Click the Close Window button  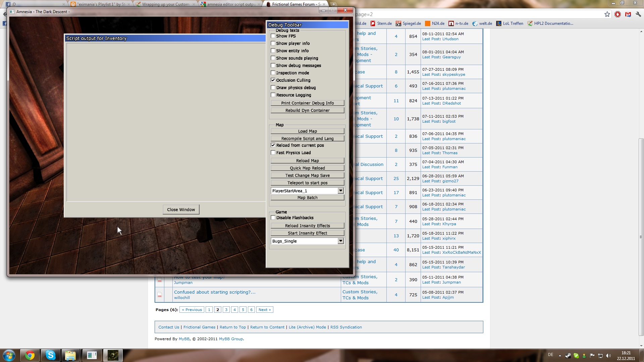181,209
